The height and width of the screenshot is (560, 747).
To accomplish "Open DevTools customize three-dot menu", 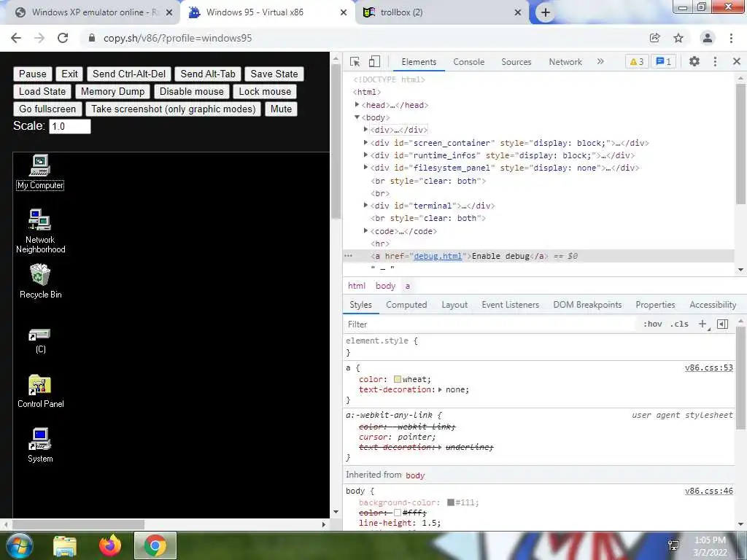I will (x=715, y=61).
